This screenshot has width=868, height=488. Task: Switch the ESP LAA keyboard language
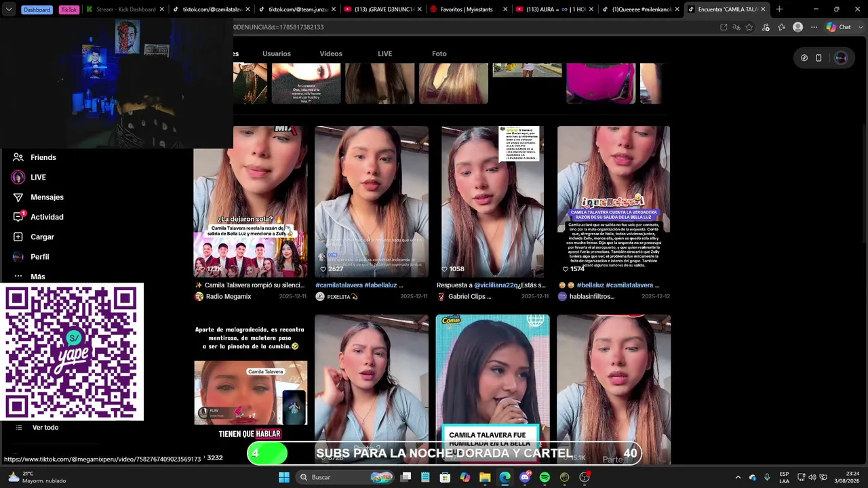pos(784,477)
